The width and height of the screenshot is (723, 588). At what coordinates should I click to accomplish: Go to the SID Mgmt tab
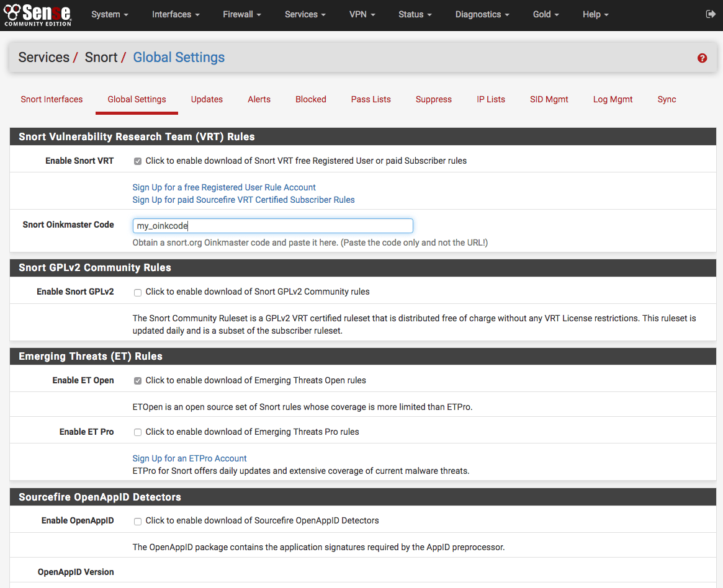click(549, 99)
